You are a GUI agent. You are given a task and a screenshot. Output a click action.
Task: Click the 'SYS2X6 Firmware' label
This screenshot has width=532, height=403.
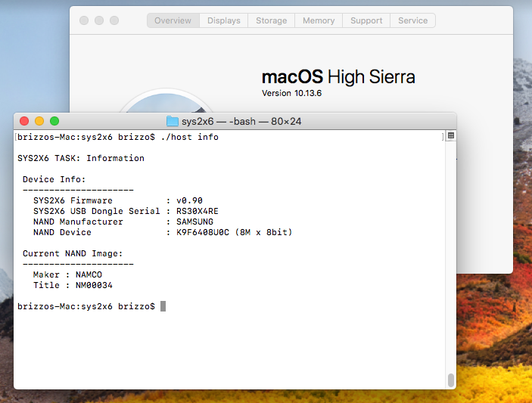tap(73, 200)
